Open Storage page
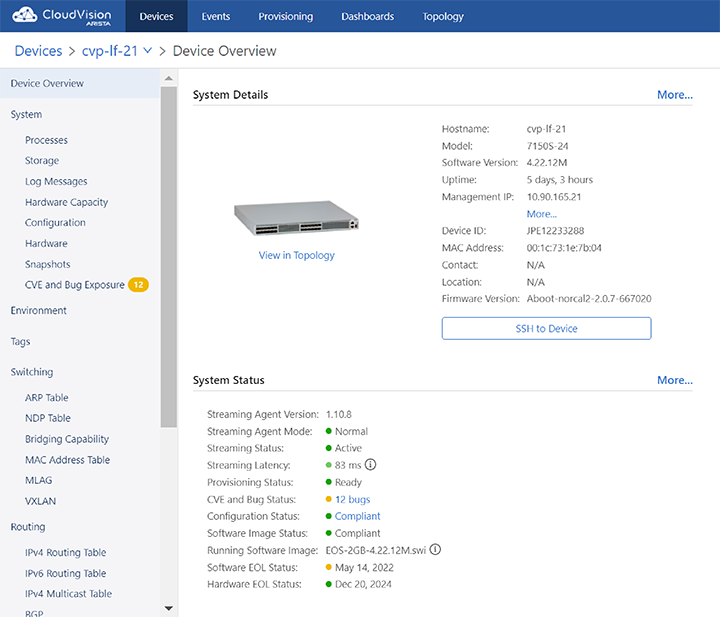The height and width of the screenshot is (617, 720). [x=42, y=161]
